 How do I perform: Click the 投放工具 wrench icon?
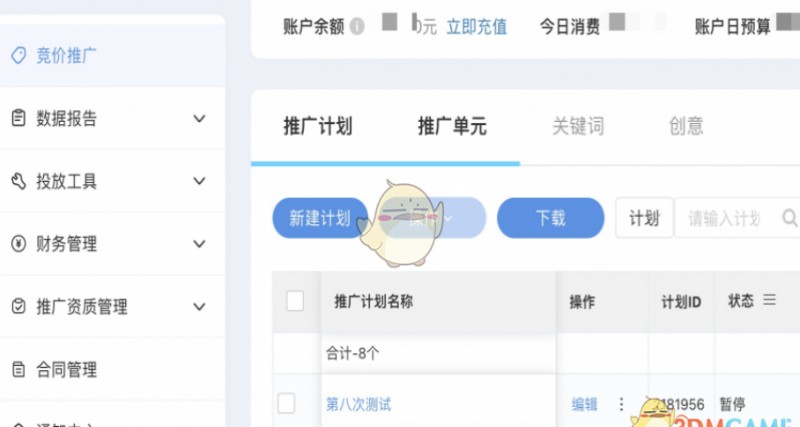(x=17, y=181)
